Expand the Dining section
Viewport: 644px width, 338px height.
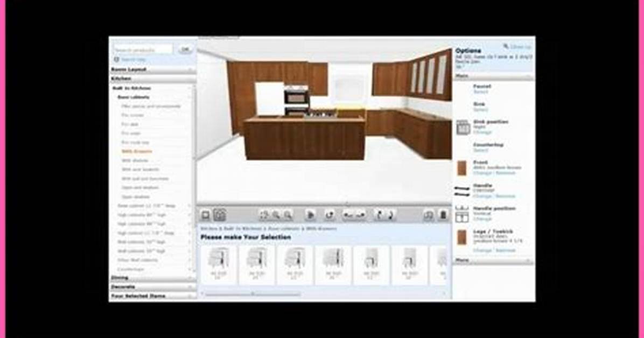[152, 278]
